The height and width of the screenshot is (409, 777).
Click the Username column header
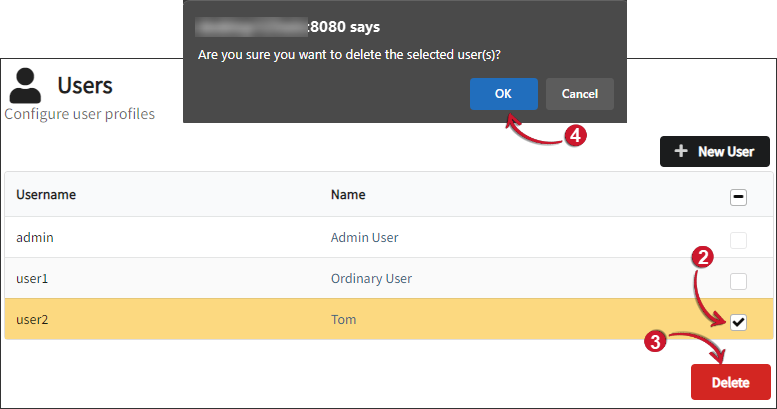[x=46, y=194]
